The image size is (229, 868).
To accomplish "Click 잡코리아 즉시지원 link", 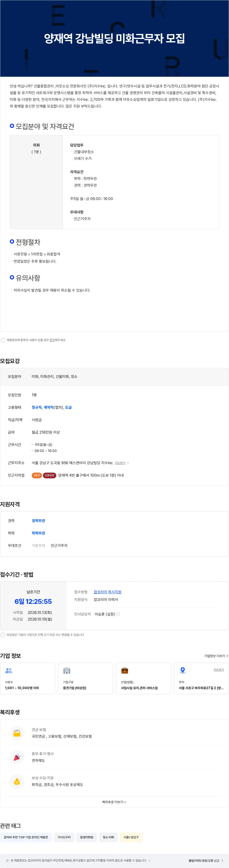I will (x=107, y=592).
